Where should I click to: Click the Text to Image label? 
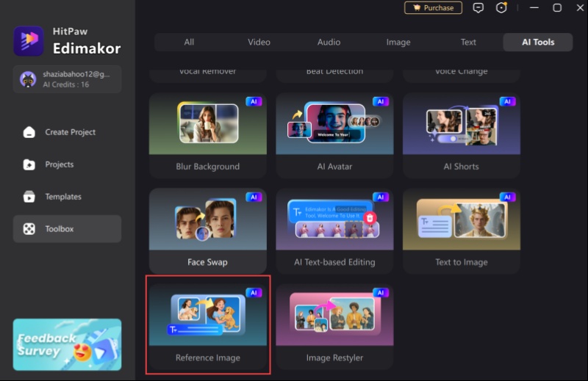[462, 262]
